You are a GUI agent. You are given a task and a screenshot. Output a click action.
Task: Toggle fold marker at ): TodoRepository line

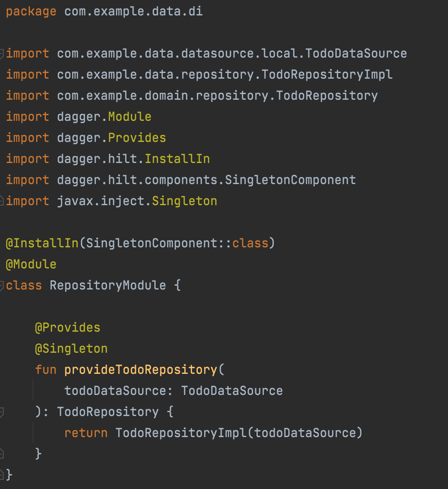click(2, 412)
